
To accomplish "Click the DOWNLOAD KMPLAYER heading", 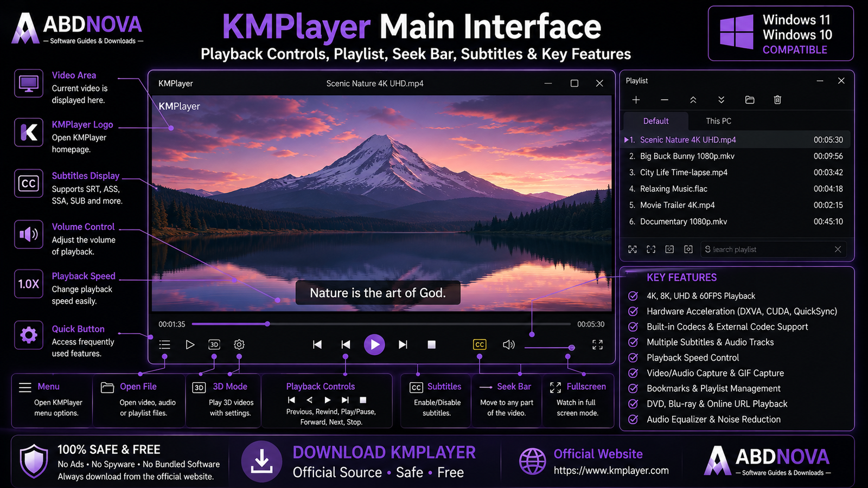I will coord(384,452).
